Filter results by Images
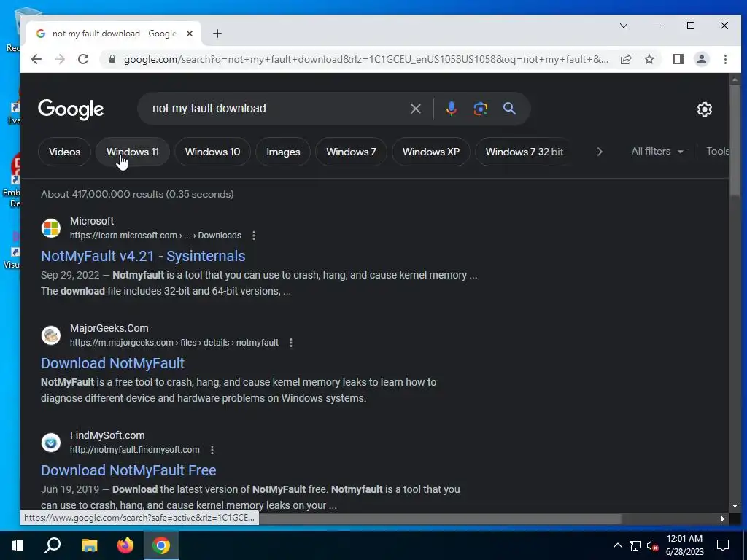Screen dimensions: 747x560 [283, 152]
